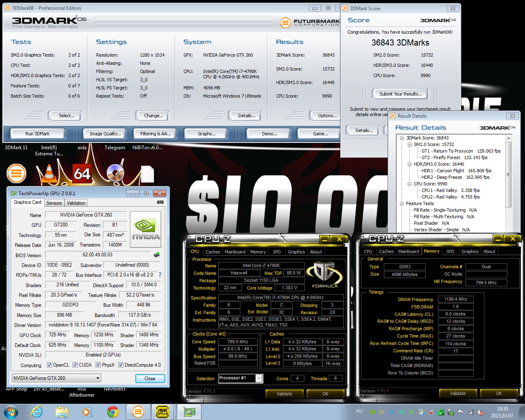The height and width of the screenshot is (420, 525).
Task: Switch to the Sensors tab in GPU-Z
Action: pos(54,203)
